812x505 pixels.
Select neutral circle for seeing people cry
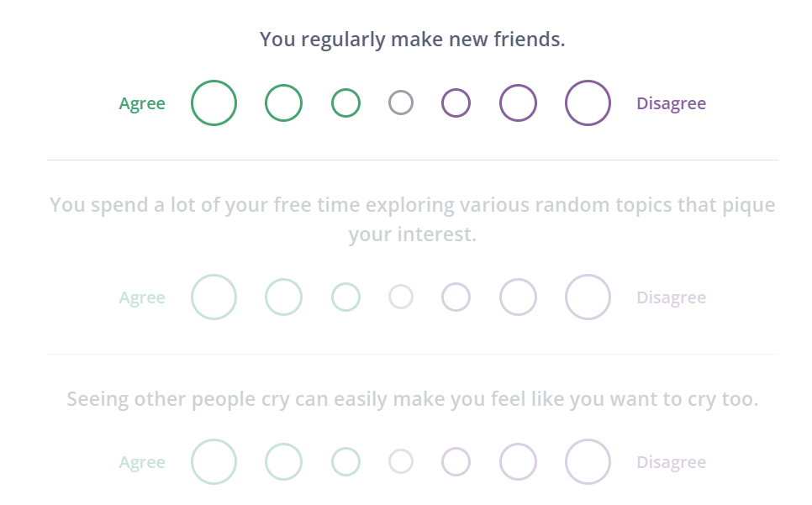click(x=401, y=462)
